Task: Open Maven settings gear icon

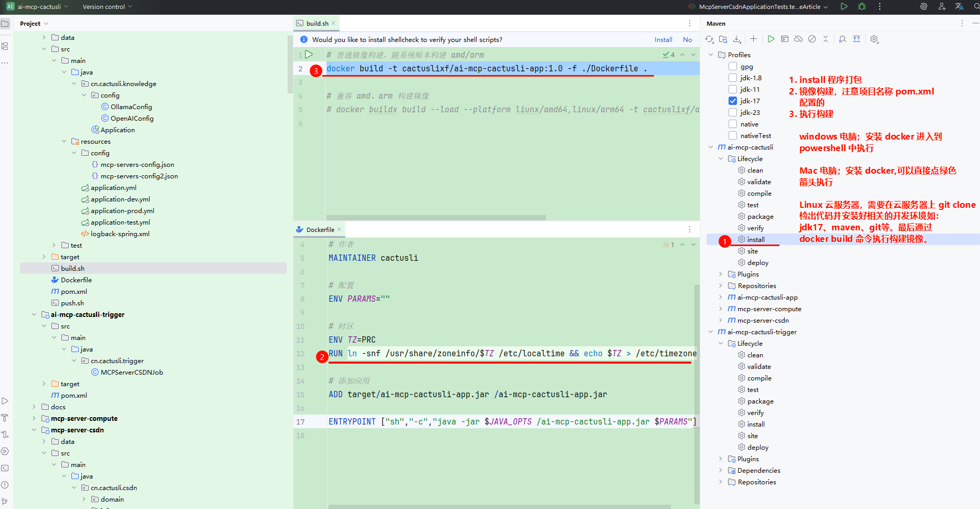Action: [x=874, y=39]
